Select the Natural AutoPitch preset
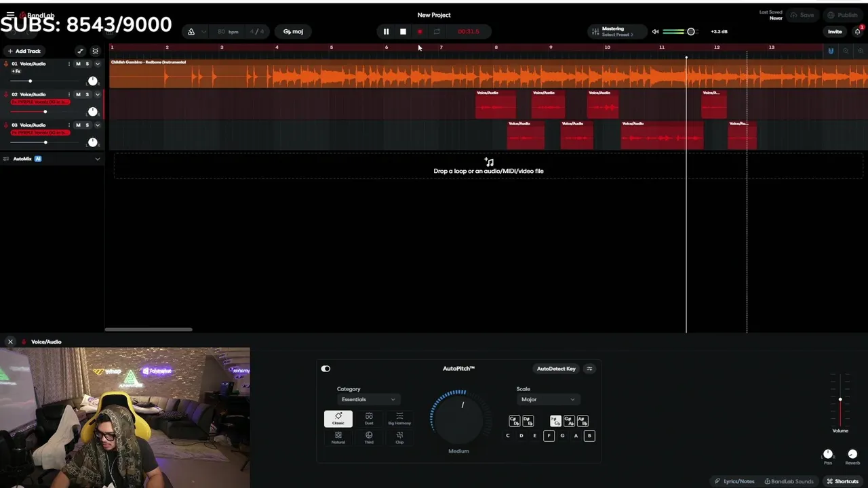868x488 pixels. click(338, 438)
